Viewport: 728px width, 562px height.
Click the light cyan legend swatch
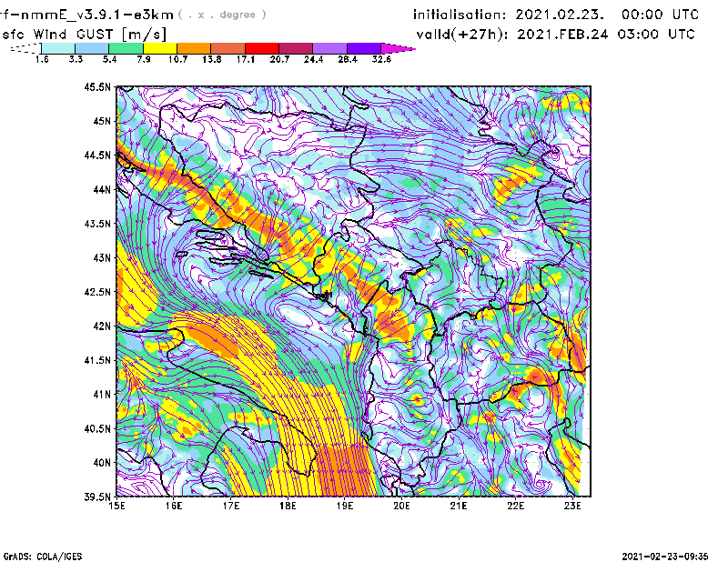point(58,49)
